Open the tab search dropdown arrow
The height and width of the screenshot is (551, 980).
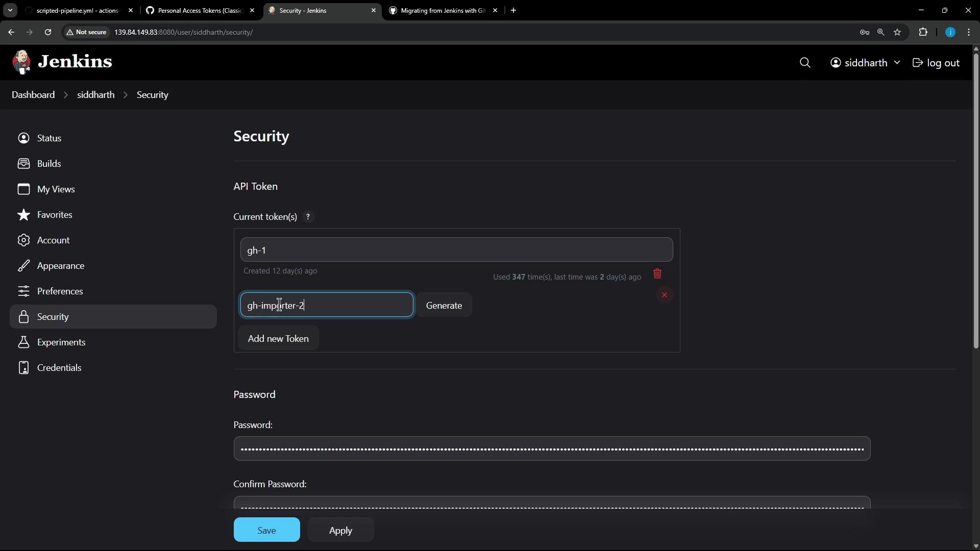click(x=10, y=10)
